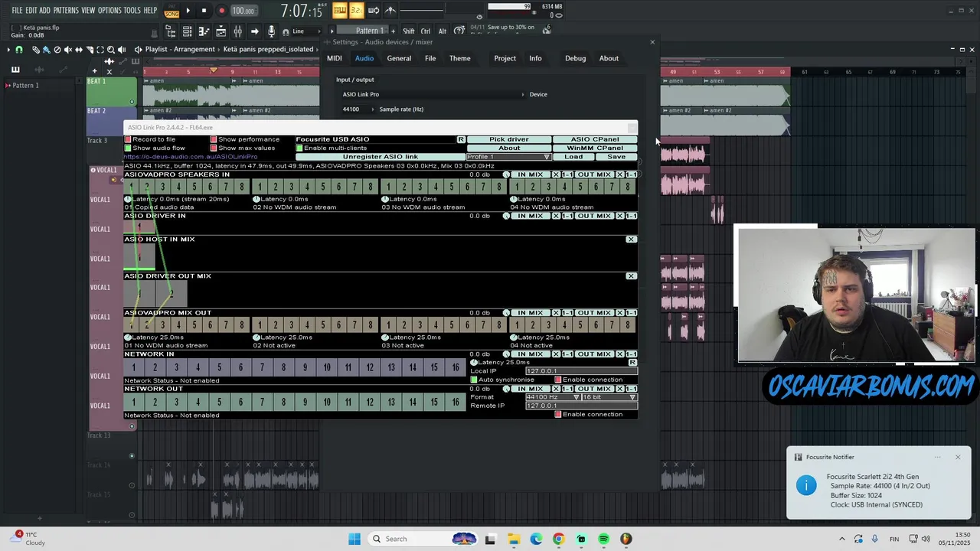Click the FL Studio Record button
Screen dimensions: 980x551
point(221,11)
